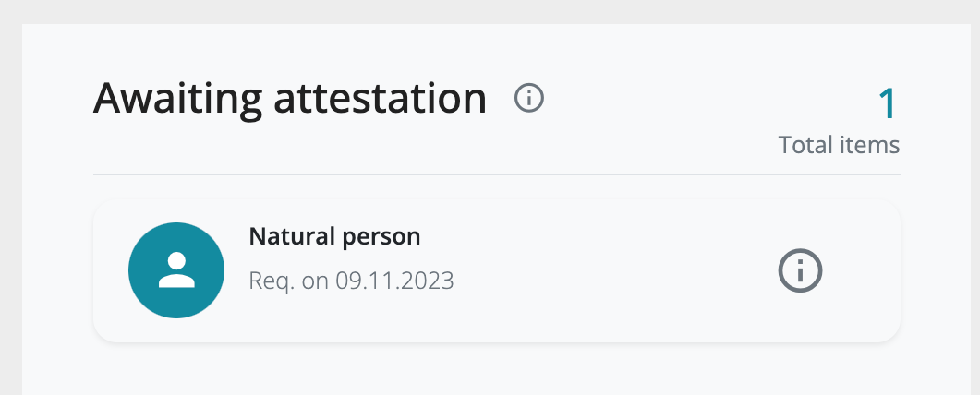Click the word attestation in the heading
Screen dimensions: 980x395
pyautogui.click(x=380, y=100)
